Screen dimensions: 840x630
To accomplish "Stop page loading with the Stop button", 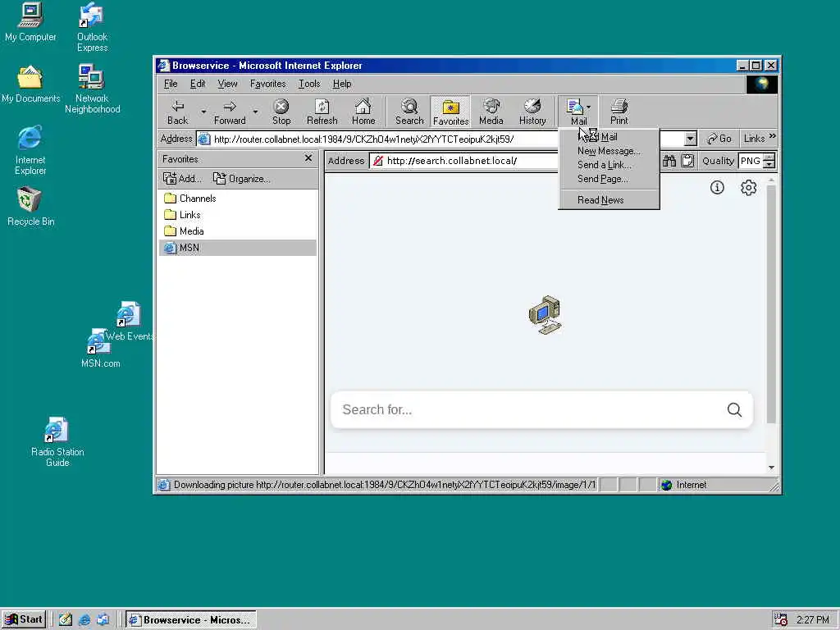I will coord(281,112).
